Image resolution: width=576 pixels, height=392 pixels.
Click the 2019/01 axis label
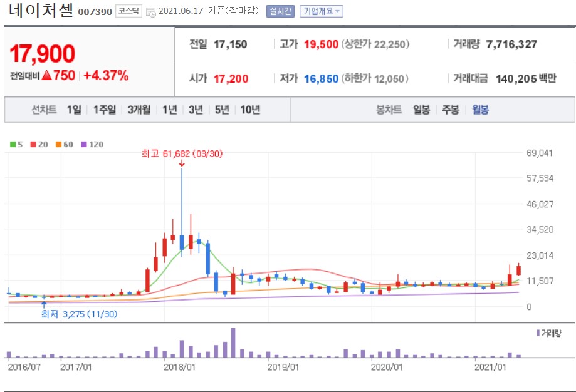click(283, 367)
